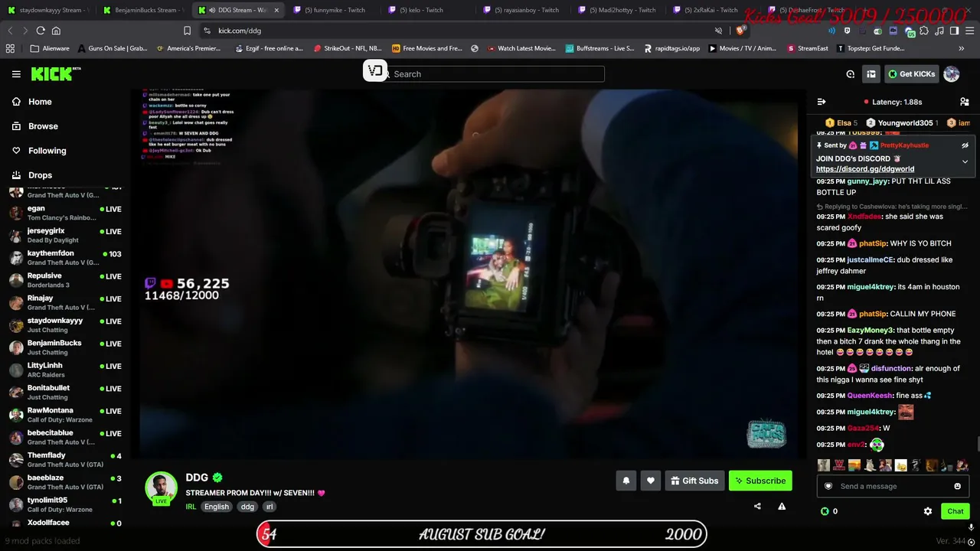Image resolution: width=980 pixels, height=551 pixels.
Task: Click DDG's channel avatar
Action: pyautogui.click(x=161, y=488)
